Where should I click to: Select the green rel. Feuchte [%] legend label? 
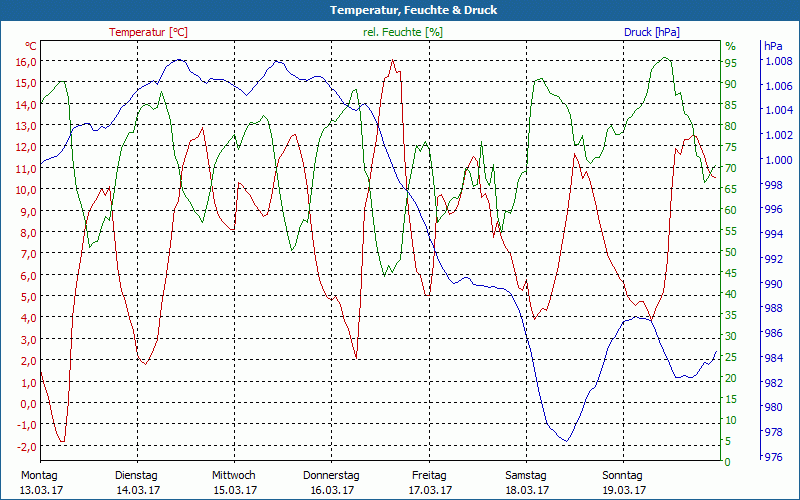pyautogui.click(x=403, y=32)
